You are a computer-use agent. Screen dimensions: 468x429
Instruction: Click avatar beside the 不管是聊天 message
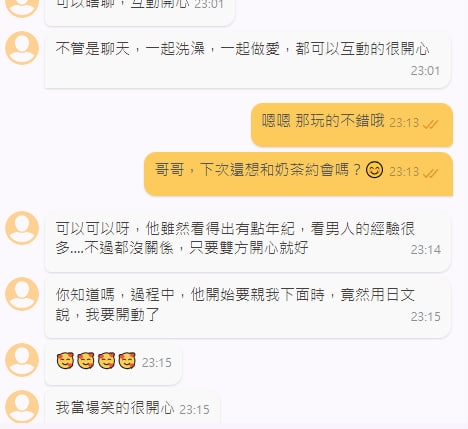22,48
